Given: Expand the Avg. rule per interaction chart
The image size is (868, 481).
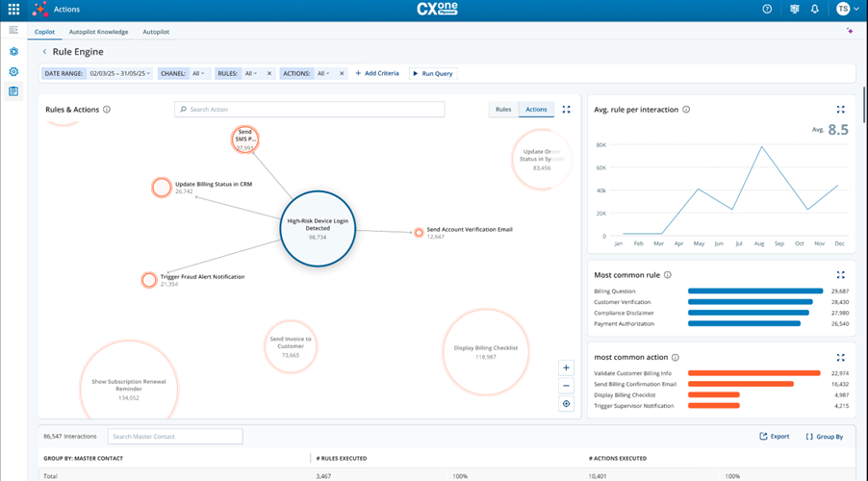Looking at the screenshot, I should point(840,110).
